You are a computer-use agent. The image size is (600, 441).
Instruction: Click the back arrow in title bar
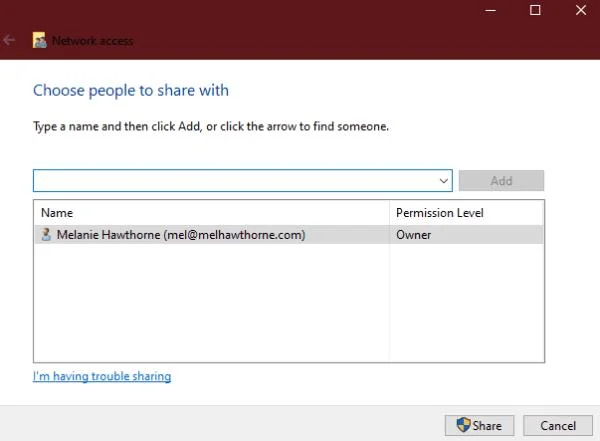9,40
